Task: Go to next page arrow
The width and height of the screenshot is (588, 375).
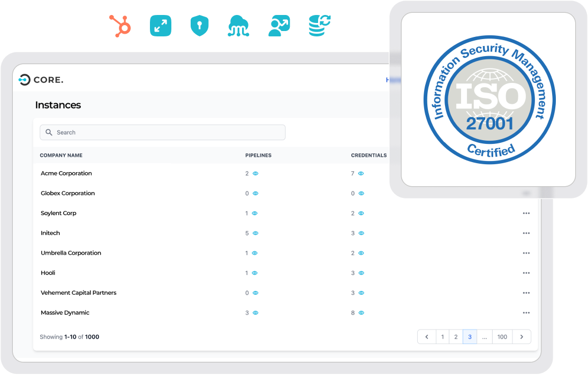Action: point(522,337)
